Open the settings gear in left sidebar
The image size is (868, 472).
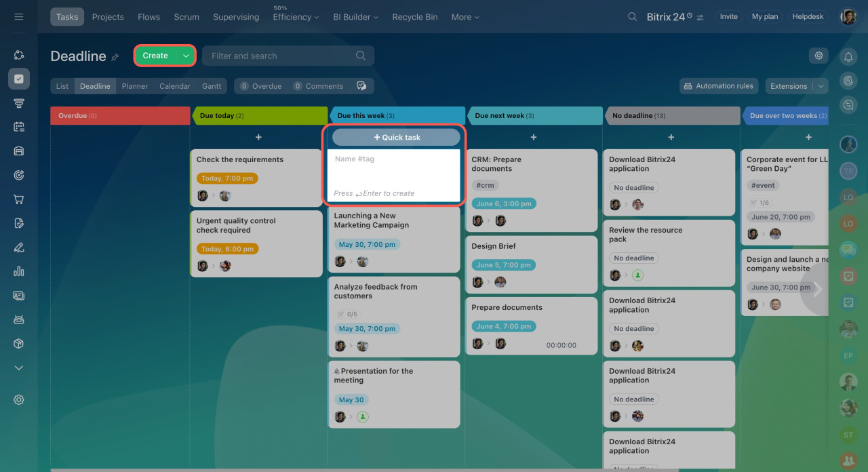point(19,400)
